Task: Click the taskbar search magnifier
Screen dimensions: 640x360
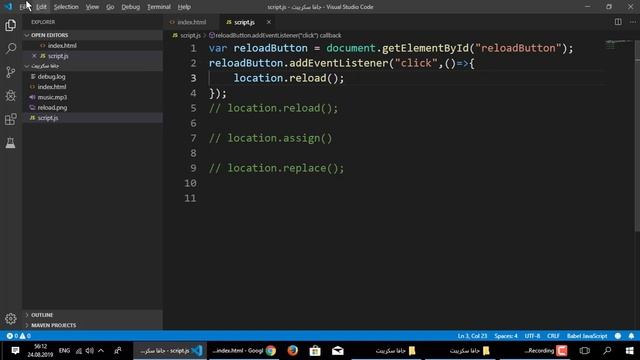Action: click(607, 351)
